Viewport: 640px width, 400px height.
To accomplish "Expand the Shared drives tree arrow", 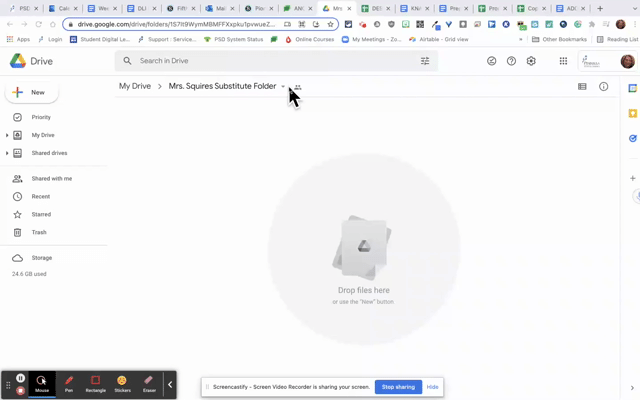I will [x=7, y=153].
